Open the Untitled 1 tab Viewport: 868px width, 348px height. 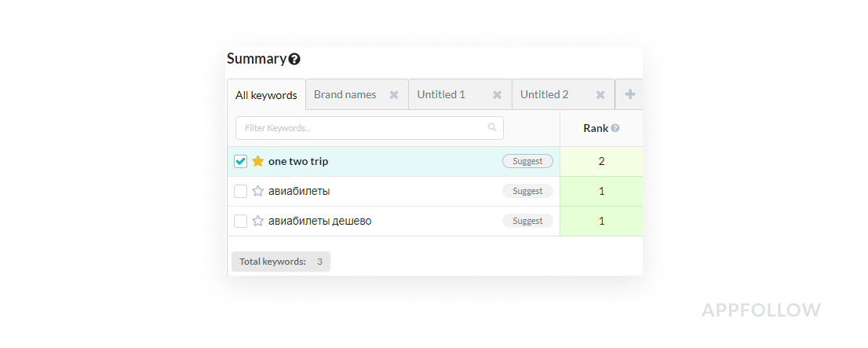tap(441, 94)
